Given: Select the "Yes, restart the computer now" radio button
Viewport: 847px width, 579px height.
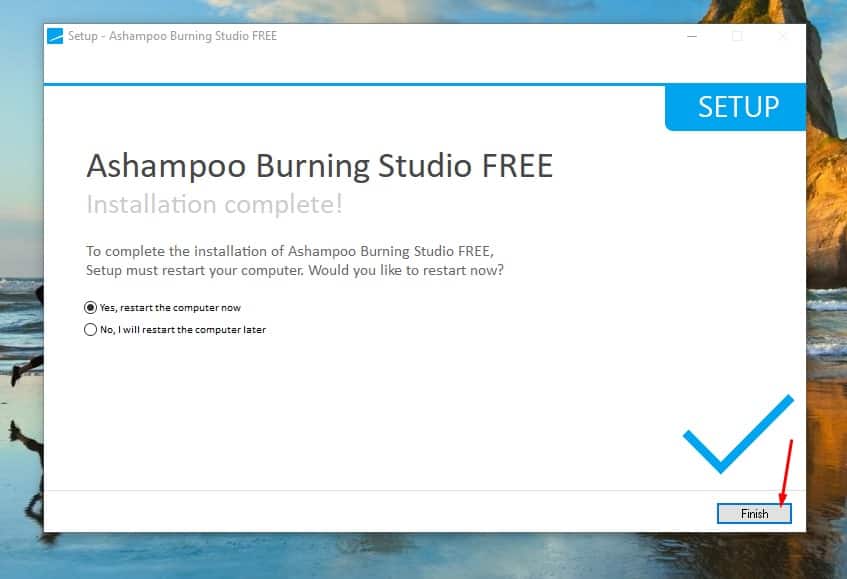Looking at the screenshot, I should pos(91,308).
